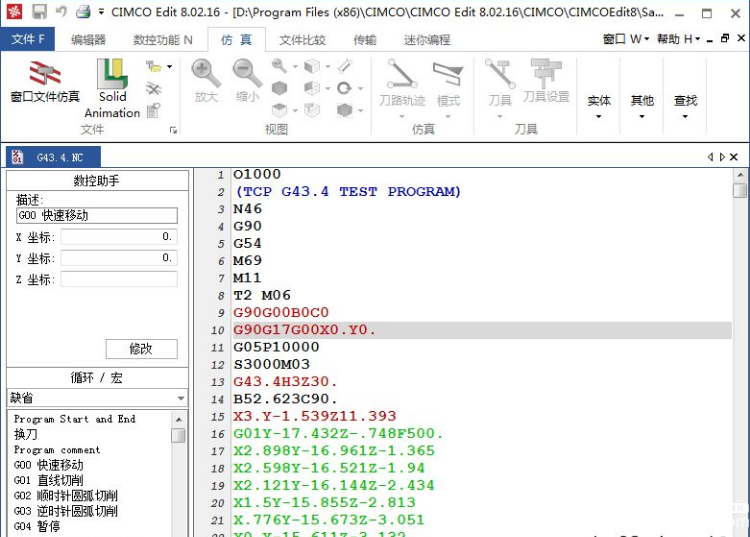The width and height of the screenshot is (750, 537).
Task: Open the 文件 F menu
Action: point(28,39)
